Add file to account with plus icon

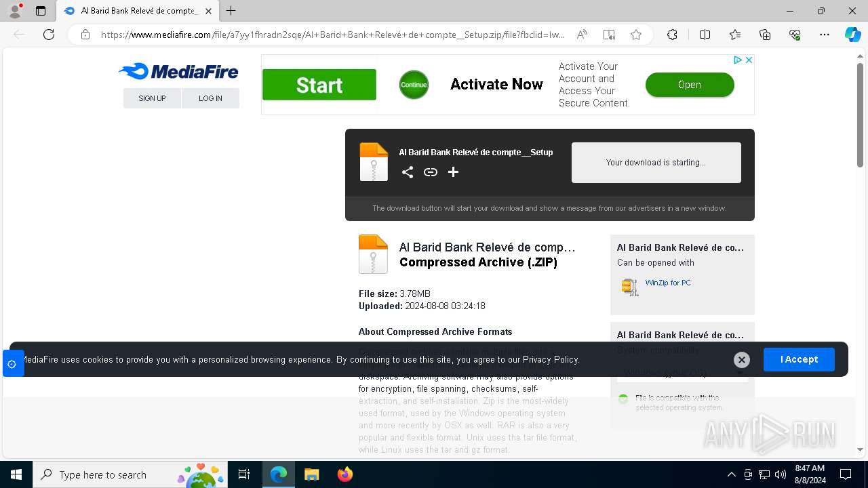click(x=454, y=172)
